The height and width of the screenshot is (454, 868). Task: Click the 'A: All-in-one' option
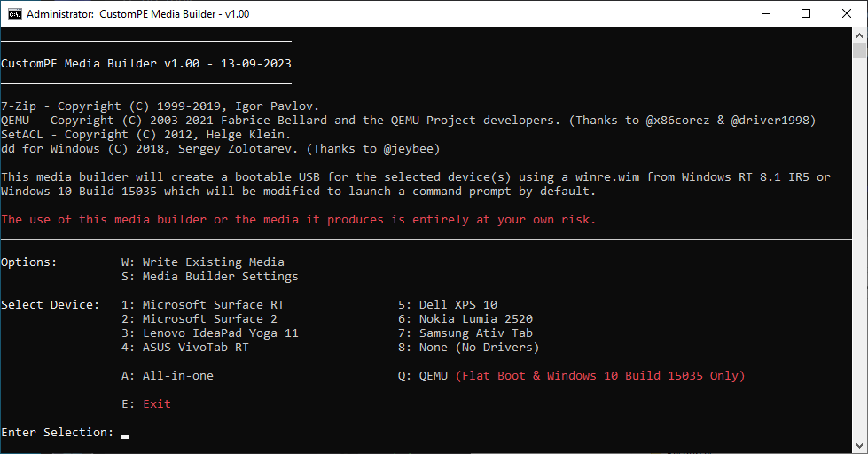[168, 375]
